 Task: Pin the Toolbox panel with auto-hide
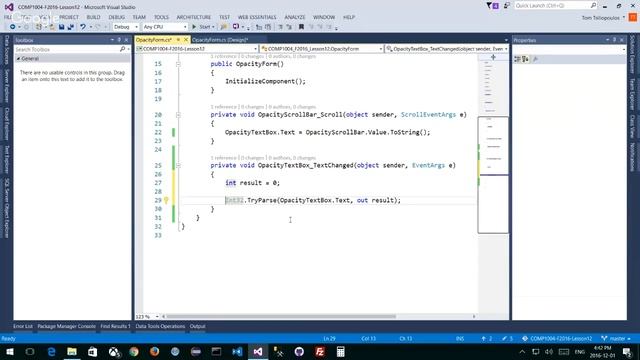click(x=119, y=40)
